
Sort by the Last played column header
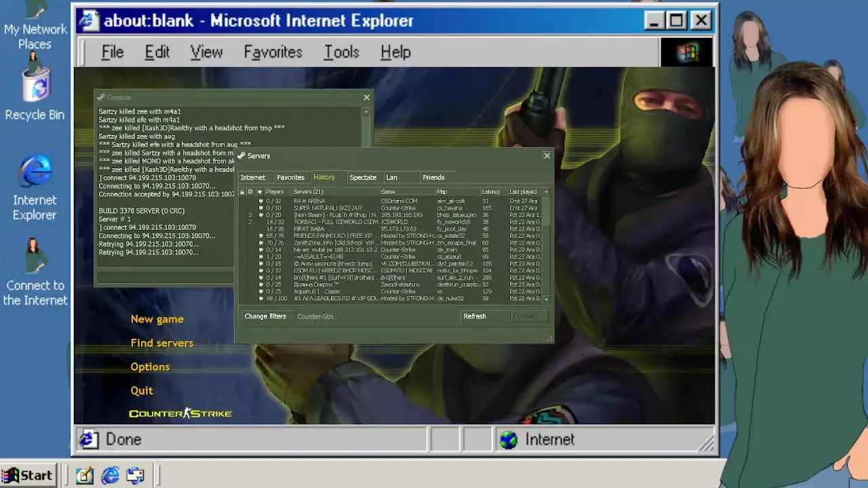[525, 192]
